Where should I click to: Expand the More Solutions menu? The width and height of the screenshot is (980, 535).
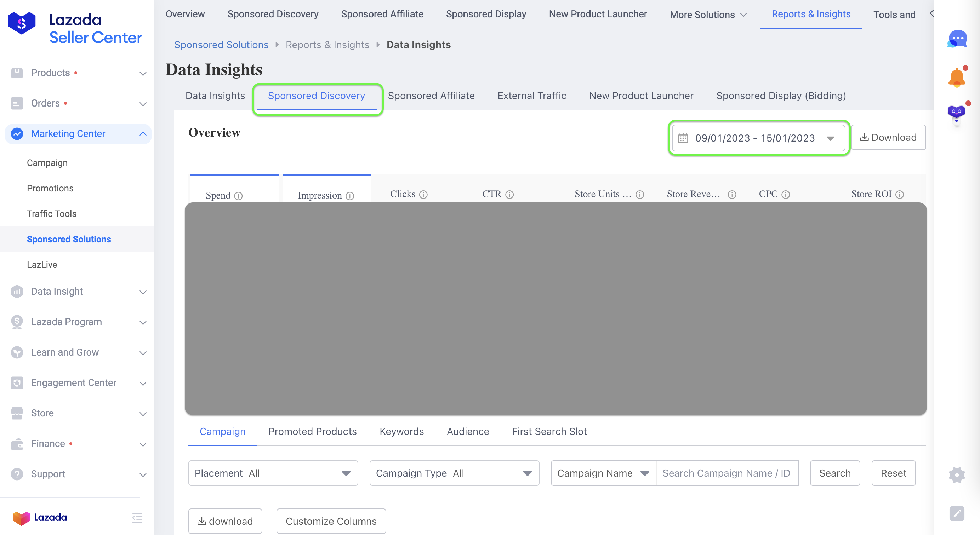click(708, 15)
